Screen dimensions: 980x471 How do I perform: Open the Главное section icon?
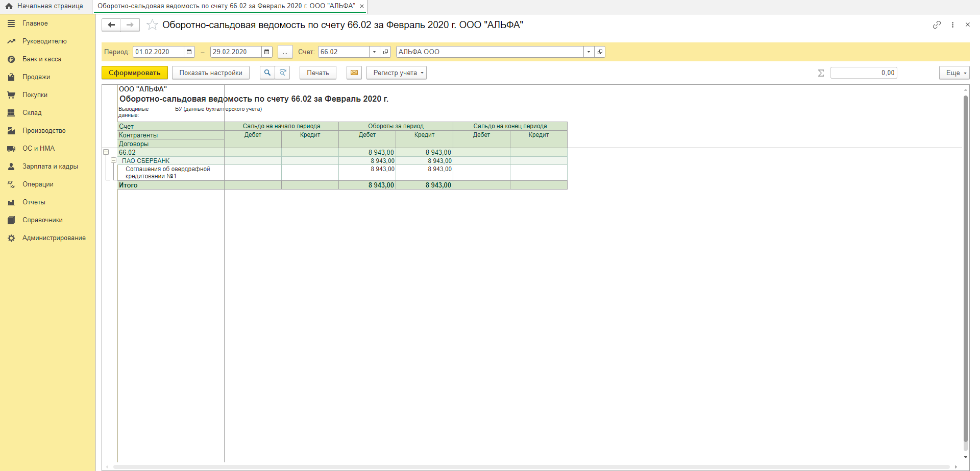click(x=11, y=23)
